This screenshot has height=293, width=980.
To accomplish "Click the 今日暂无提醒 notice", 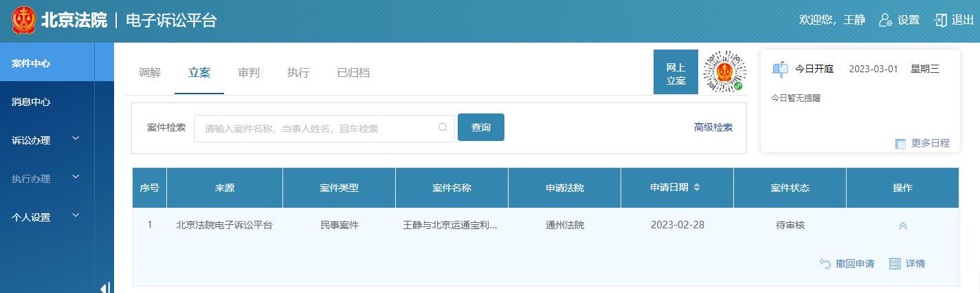I will coord(796,98).
